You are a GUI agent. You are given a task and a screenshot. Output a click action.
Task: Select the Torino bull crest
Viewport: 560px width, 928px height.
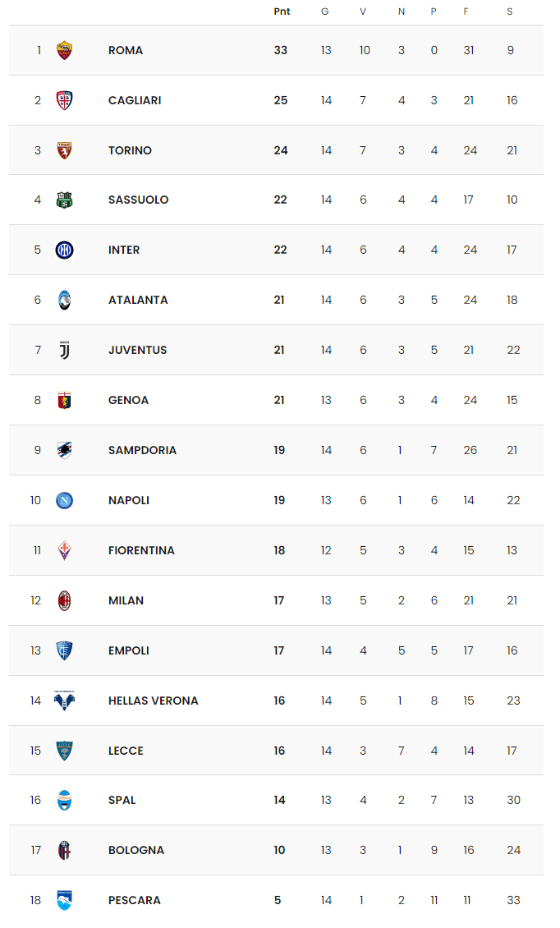[65, 150]
